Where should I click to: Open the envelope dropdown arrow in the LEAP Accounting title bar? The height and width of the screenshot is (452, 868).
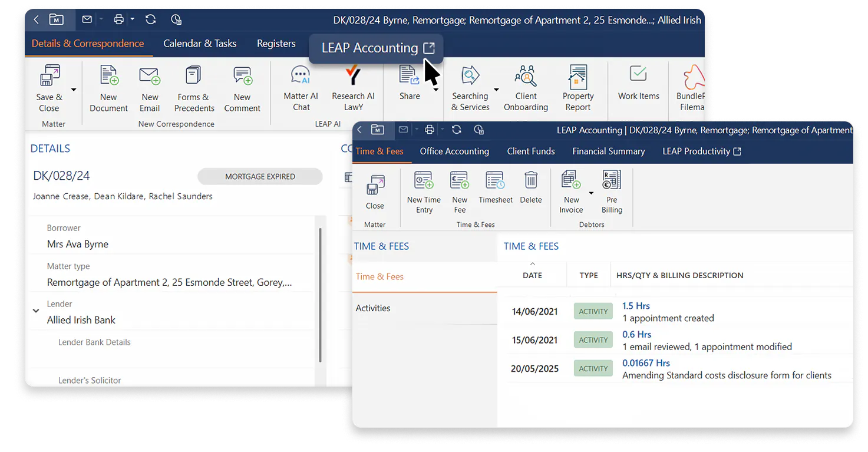click(415, 130)
